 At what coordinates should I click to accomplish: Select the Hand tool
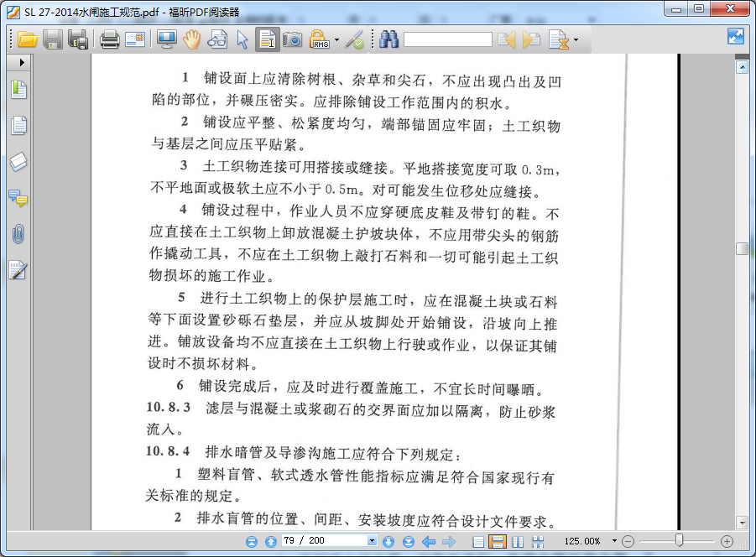(x=192, y=39)
